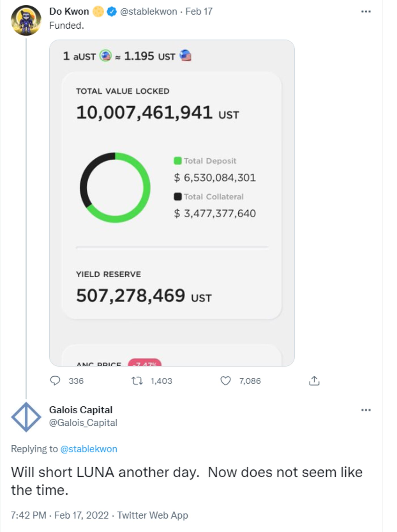397x532 pixels.
Task: Click Galois Capital diamond avatar
Action: click(26, 417)
